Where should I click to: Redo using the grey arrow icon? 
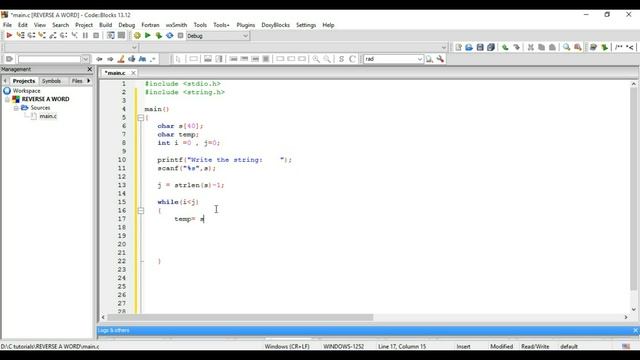pos(516,47)
